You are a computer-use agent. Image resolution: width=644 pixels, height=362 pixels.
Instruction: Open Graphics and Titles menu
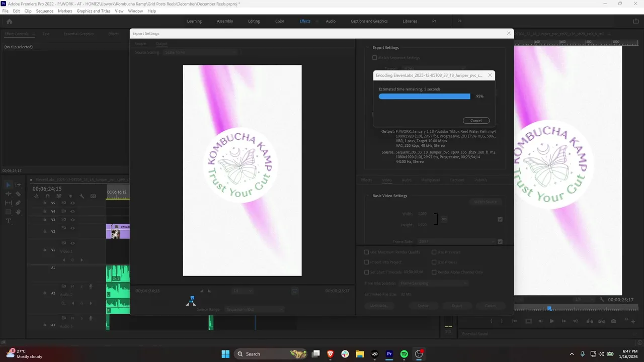coord(94,11)
